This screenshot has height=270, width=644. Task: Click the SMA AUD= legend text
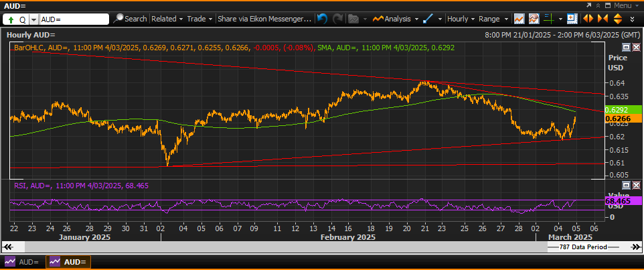386,48
